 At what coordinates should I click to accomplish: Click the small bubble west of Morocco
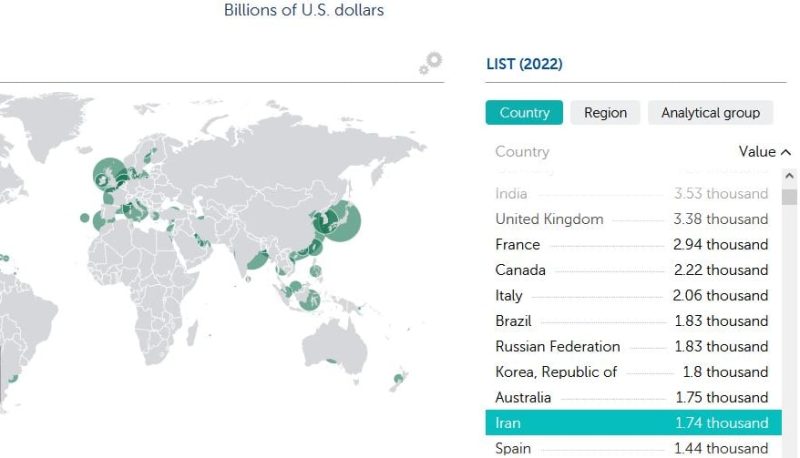click(x=85, y=218)
